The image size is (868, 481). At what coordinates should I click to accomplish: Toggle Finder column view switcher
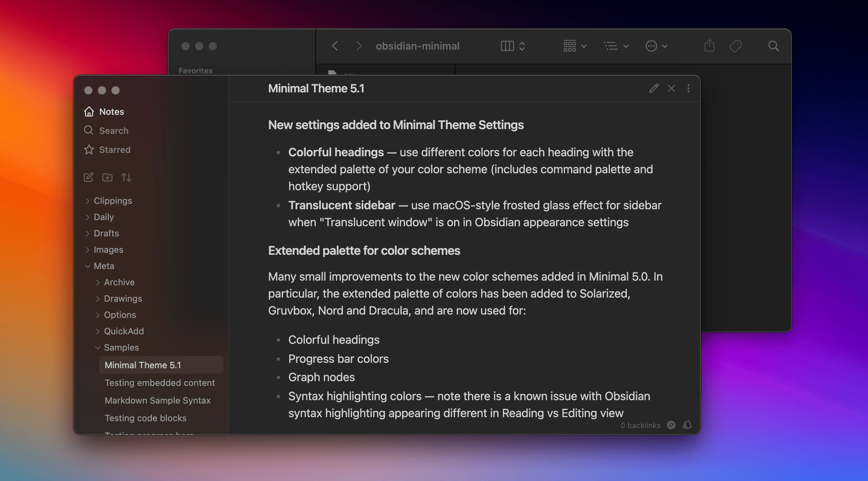click(x=513, y=46)
